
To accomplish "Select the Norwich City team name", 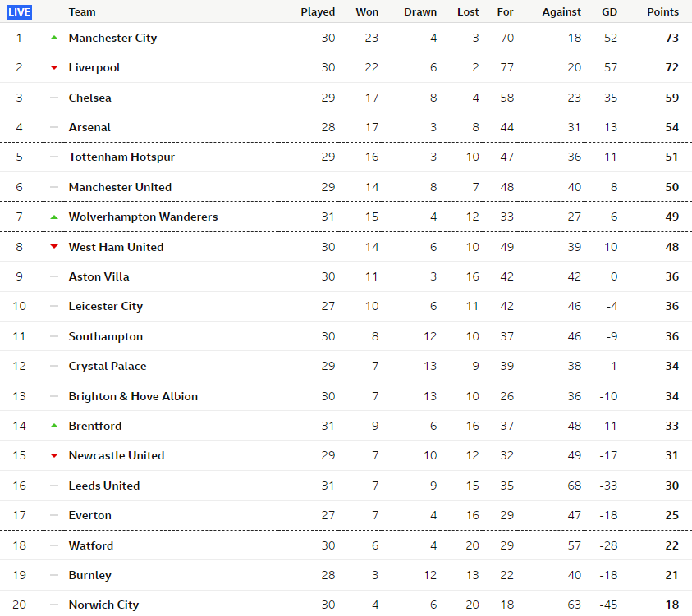I will point(103,605).
